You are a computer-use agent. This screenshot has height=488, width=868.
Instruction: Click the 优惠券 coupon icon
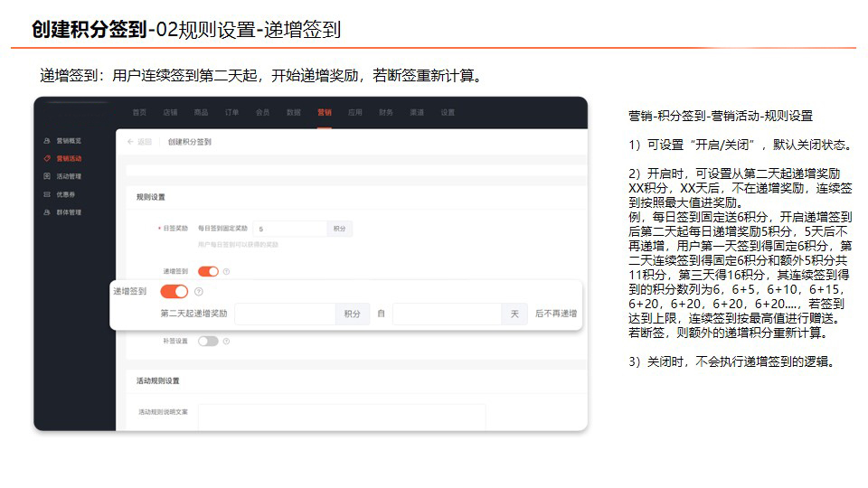click(47, 194)
